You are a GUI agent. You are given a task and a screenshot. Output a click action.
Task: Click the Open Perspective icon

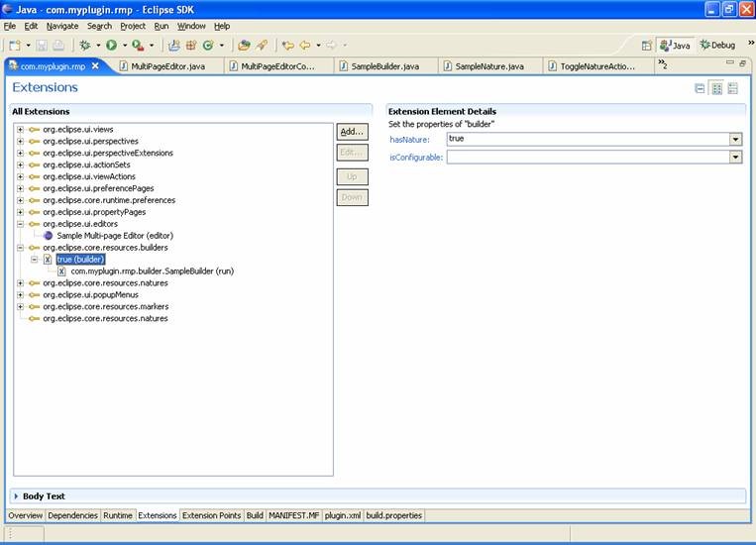(647, 46)
